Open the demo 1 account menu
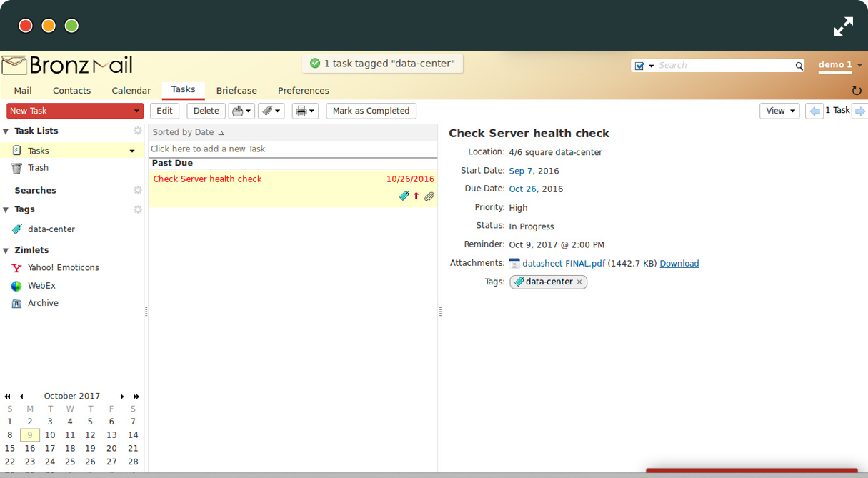 click(x=839, y=65)
